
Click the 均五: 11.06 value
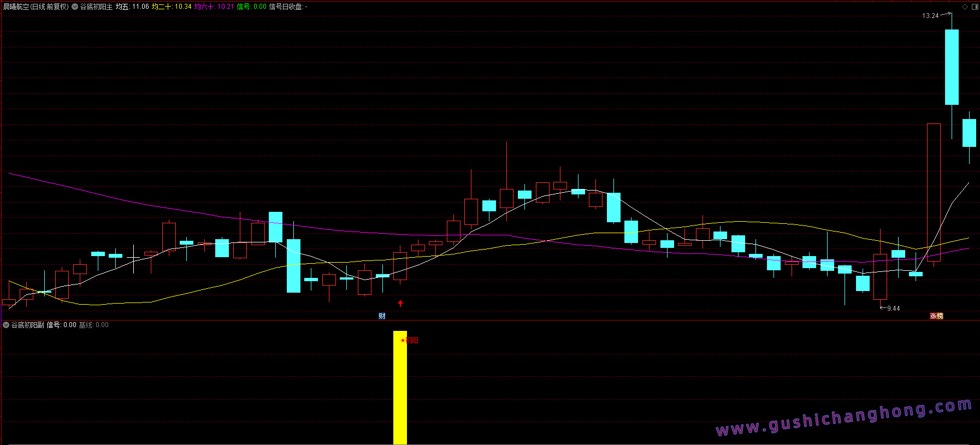point(132,7)
